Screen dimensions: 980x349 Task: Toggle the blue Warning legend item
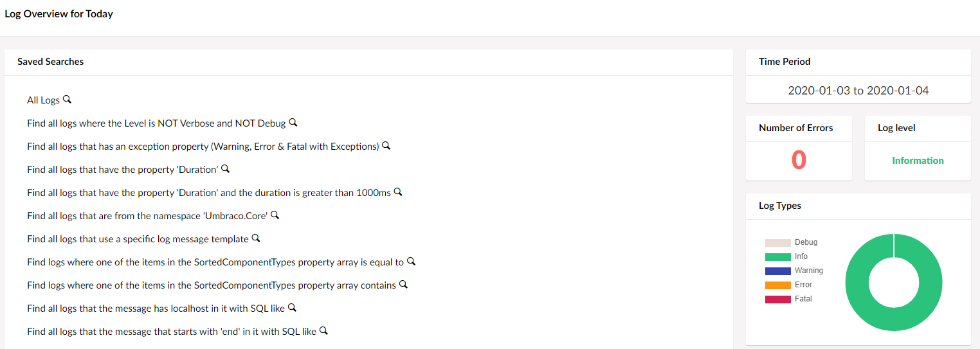click(794, 271)
